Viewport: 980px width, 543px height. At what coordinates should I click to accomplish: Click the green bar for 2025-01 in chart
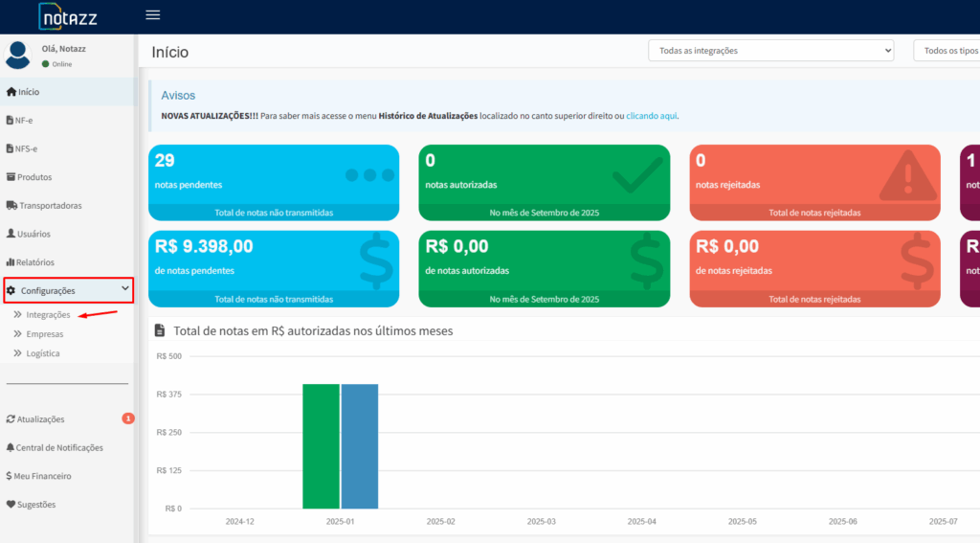[x=321, y=446]
